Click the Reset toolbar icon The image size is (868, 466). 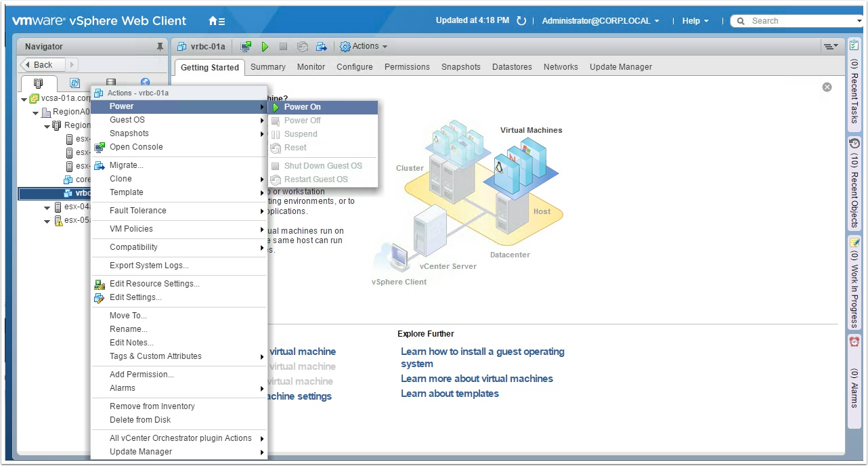(303, 47)
